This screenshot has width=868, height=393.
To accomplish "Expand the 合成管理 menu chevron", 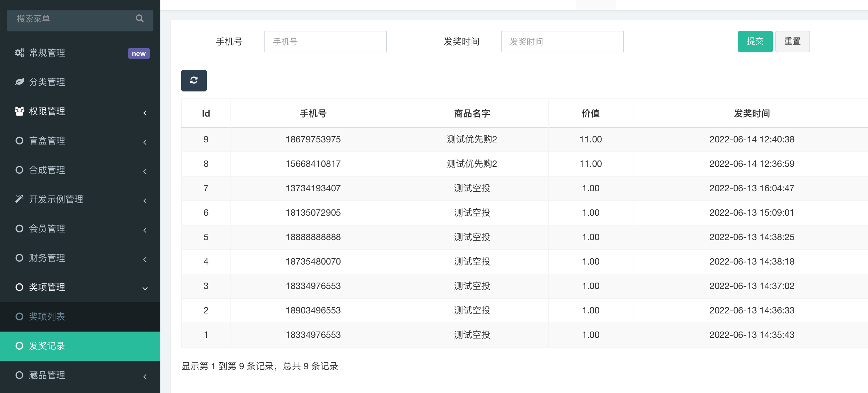I will pyautogui.click(x=145, y=171).
